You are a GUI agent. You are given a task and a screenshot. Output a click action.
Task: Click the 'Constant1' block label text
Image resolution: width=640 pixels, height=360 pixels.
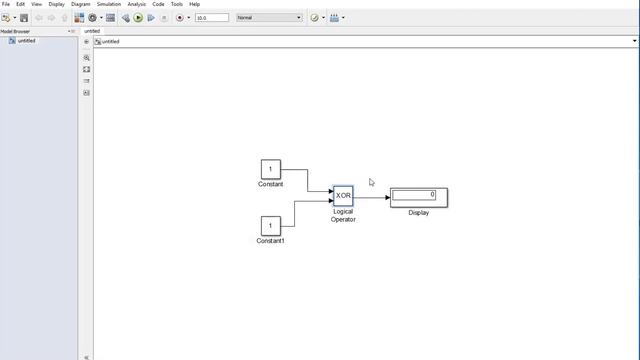271,241
